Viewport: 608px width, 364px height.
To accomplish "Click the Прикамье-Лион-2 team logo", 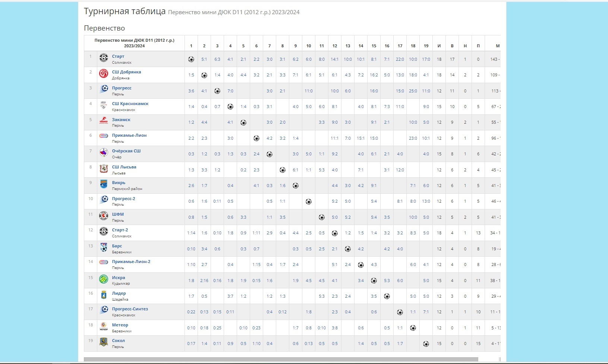I will coord(104,262).
